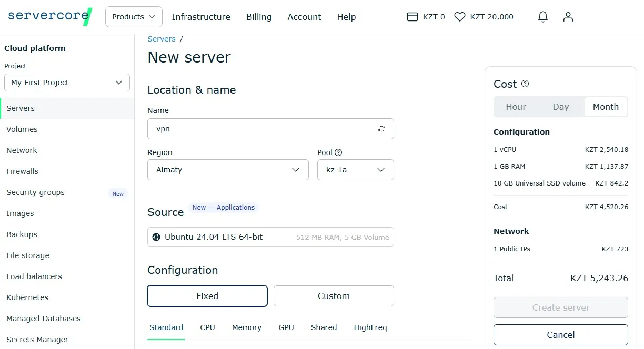Switch to the Memory tab
Image resolution: width=644 pixels, height=349 pixels.
tap(247, 327)
